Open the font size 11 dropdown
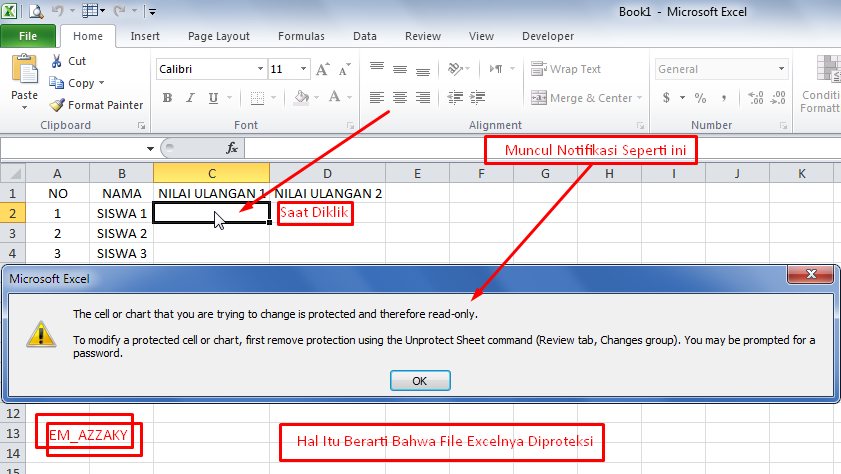Image resolution: width=841 pixels, height=474 pixels. [304, 69]
